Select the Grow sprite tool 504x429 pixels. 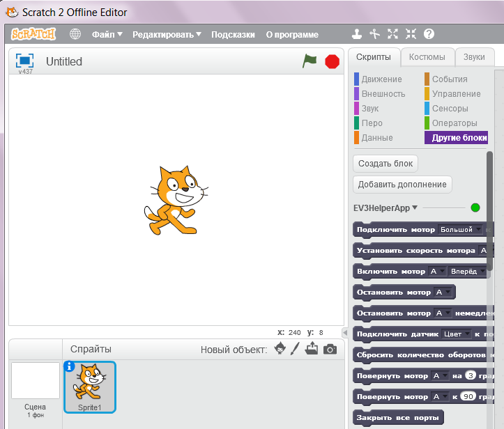tap(392, 33)
